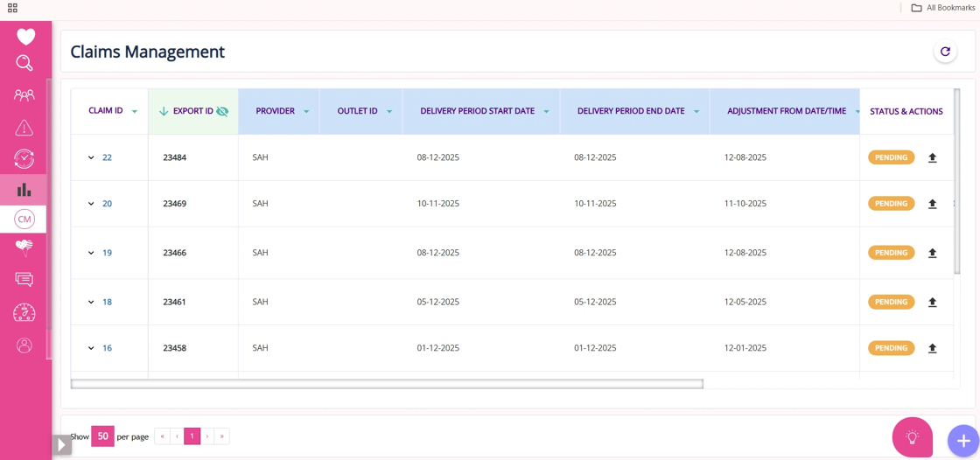Click the horizontal table scrollbar
This screenshot has height=460, width=980.
[387, 384]
